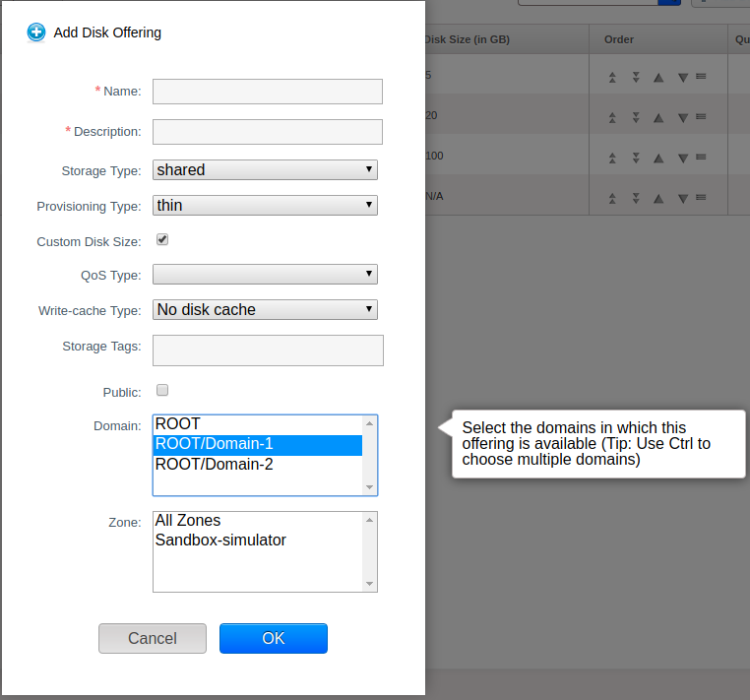Click Domain list scroll down arrow

pos(369,487)
